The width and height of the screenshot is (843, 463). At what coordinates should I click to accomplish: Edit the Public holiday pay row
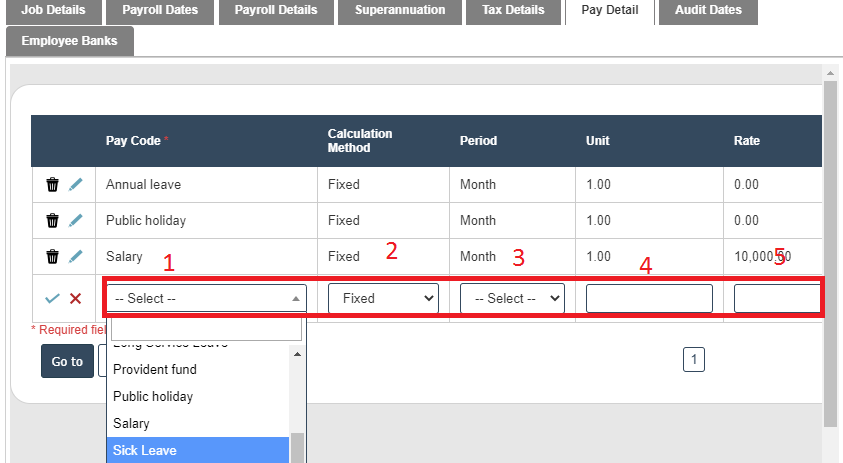[x=76, y=221]
